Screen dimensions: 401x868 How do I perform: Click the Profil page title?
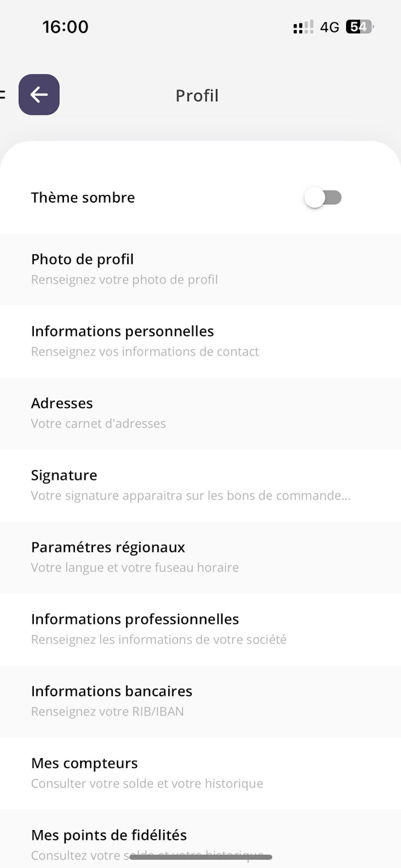(x=197, y=96)
